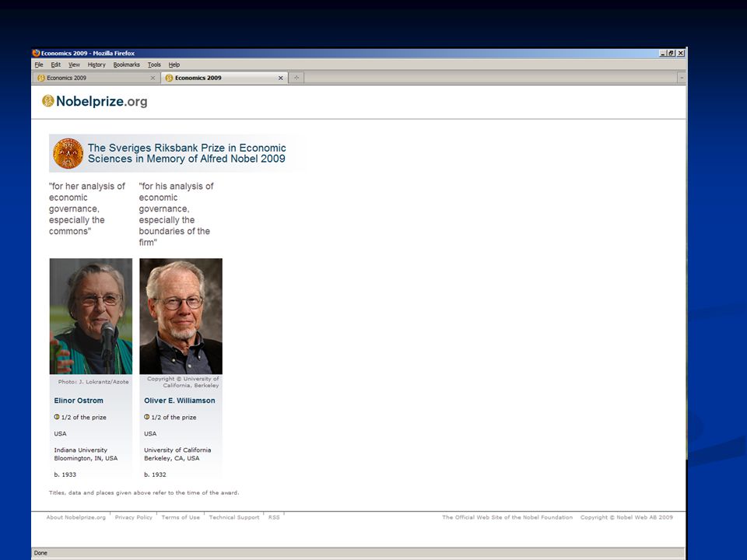Image resolution: width=747 pixels, height=560 pixels.
Task: Click 'University of California' affiliation text
Action: [x=177, y=450]
